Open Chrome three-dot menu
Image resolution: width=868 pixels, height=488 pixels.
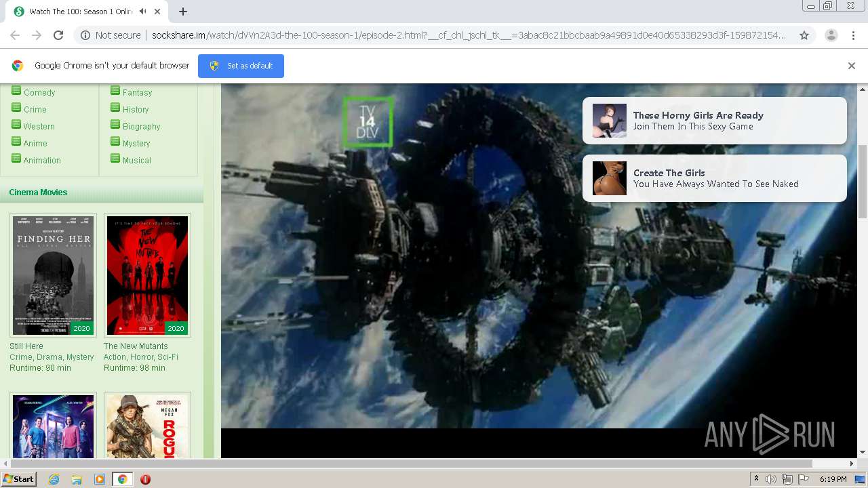pyautogui.click(x=853, y=35)
